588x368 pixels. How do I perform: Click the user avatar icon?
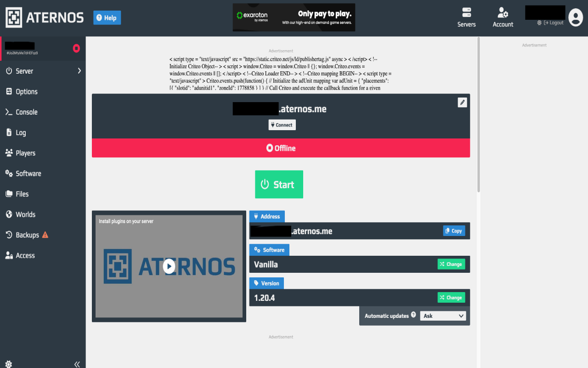(x=576, y=17)
